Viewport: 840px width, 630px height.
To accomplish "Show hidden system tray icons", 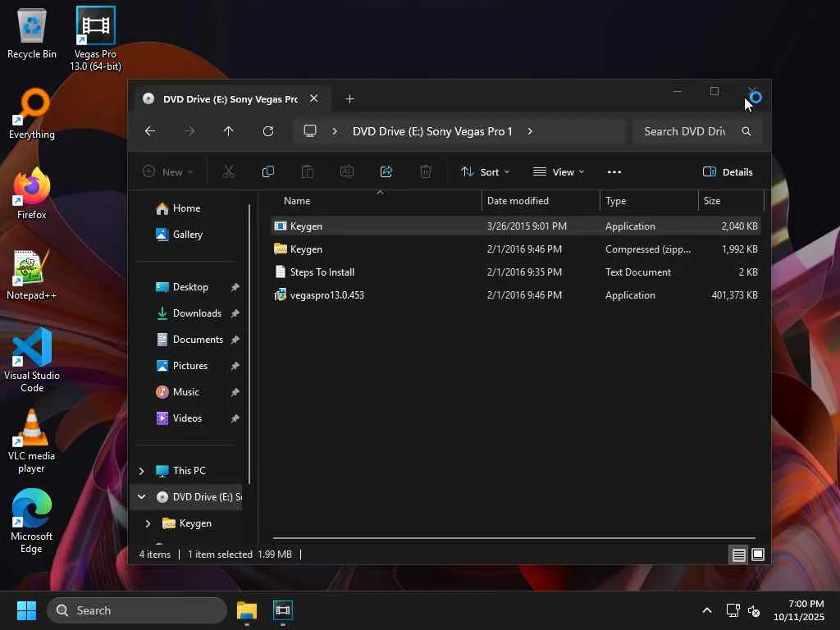I will tap(707, 610).
